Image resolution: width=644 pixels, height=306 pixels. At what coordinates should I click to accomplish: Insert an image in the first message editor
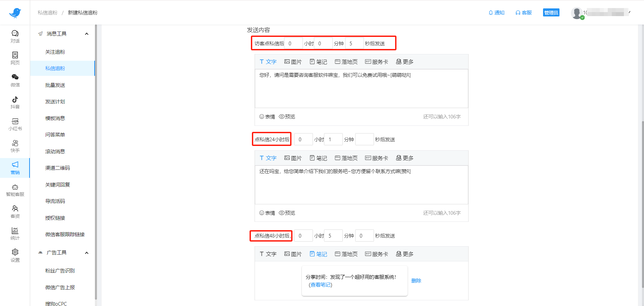tap(293, 61)
